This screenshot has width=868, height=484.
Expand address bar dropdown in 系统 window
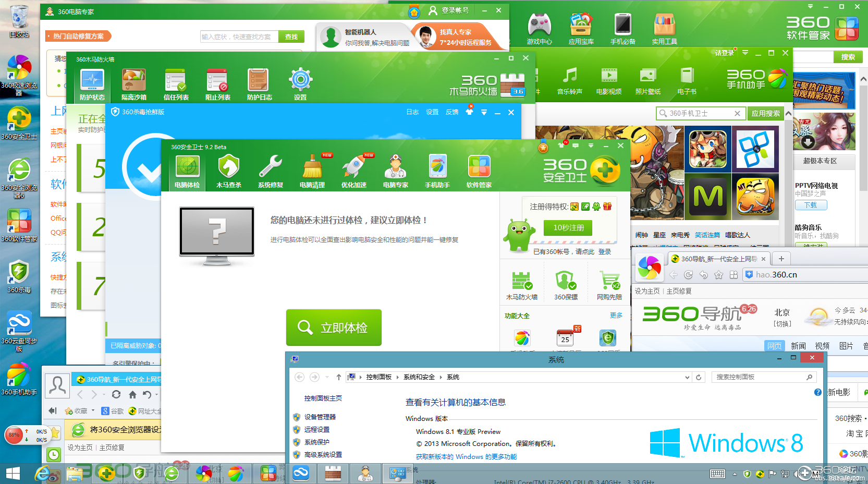(687, 377)
